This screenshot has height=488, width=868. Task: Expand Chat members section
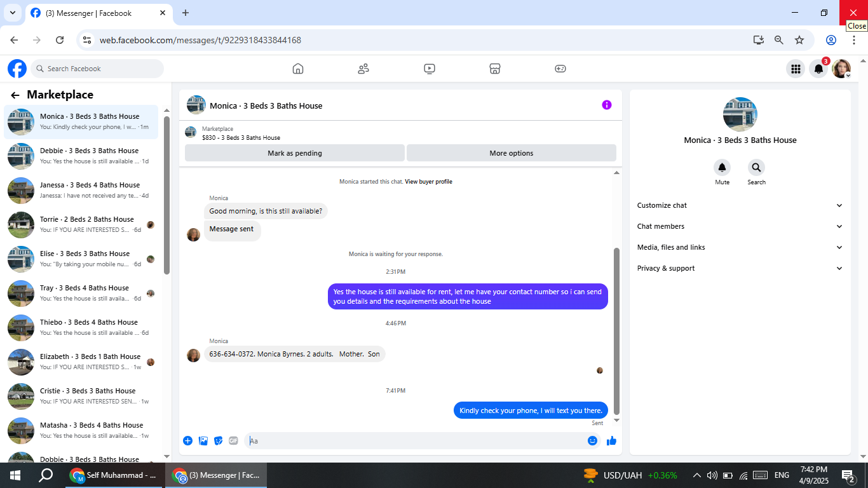pyautogui.click(x=740, y=226)
